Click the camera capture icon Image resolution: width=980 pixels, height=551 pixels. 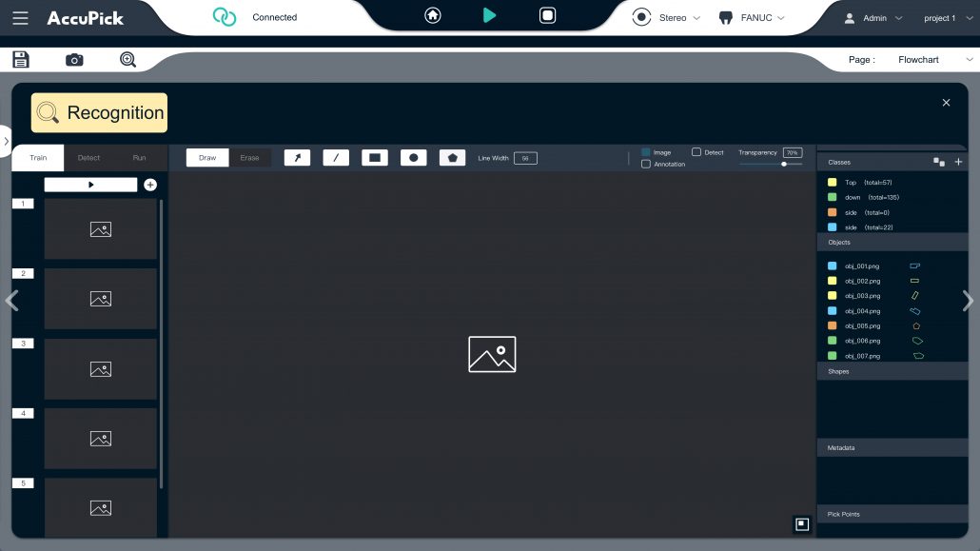tap(74, 60)
